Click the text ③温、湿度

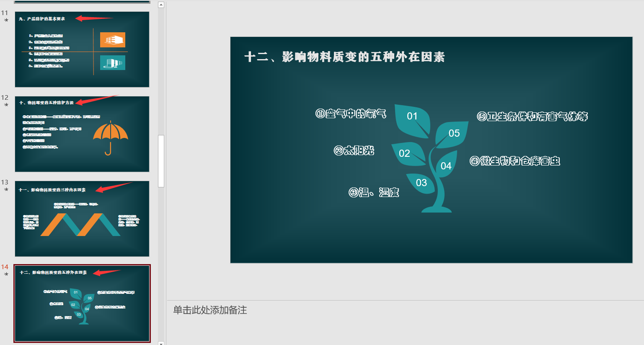tap(374, 192)
